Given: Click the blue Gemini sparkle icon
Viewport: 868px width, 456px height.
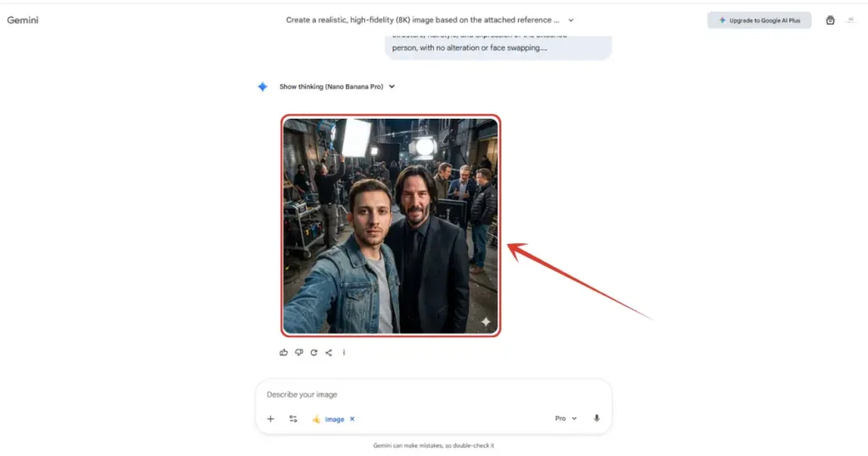Looking at the screenshot, I should click(263, 87).
